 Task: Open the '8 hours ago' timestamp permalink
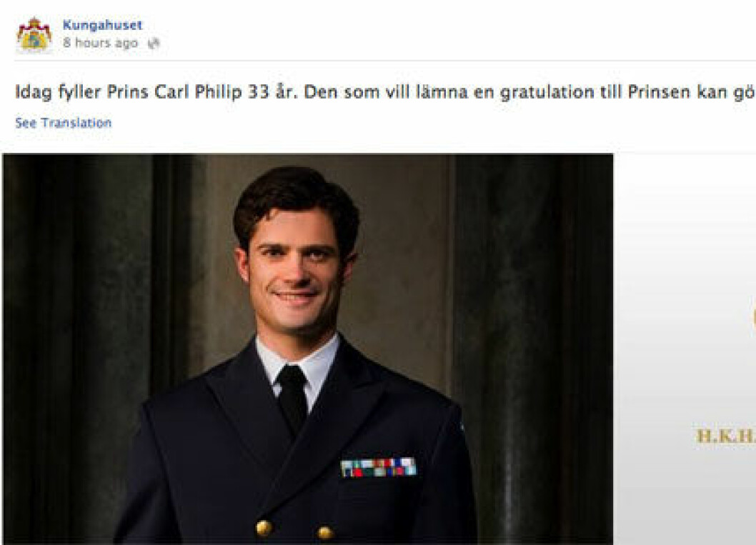point(100,43)
